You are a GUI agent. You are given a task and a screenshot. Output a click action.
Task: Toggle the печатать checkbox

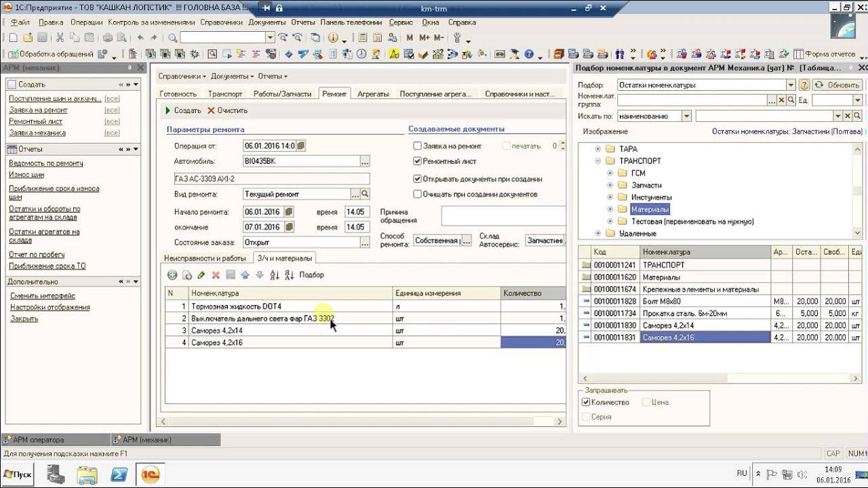pyautogui.click(x=506, y=146)
